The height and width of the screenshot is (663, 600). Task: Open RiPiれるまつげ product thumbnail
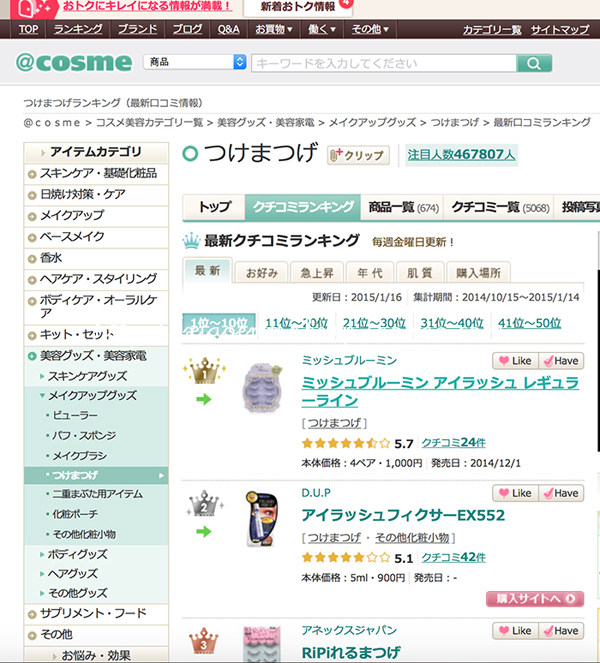(x=262, y=645)
